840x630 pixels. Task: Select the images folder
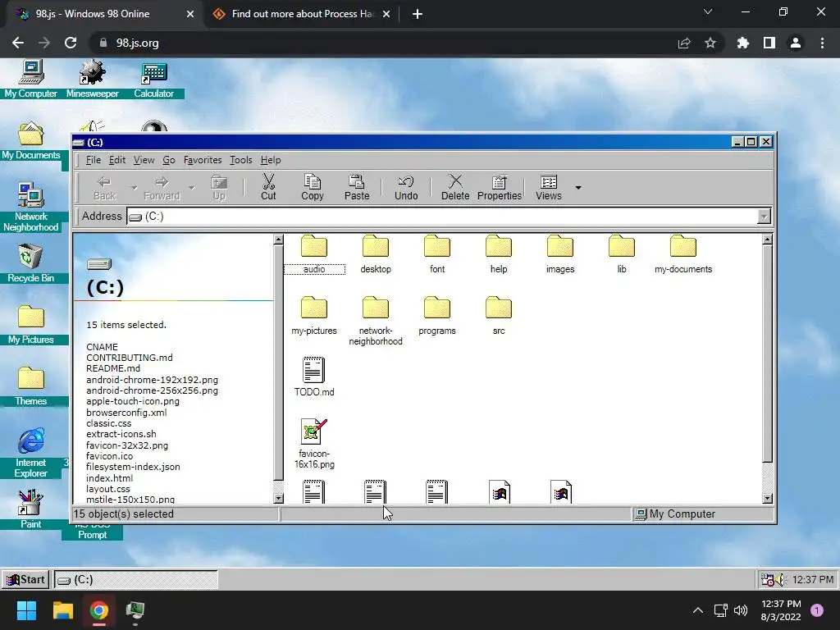560,254
